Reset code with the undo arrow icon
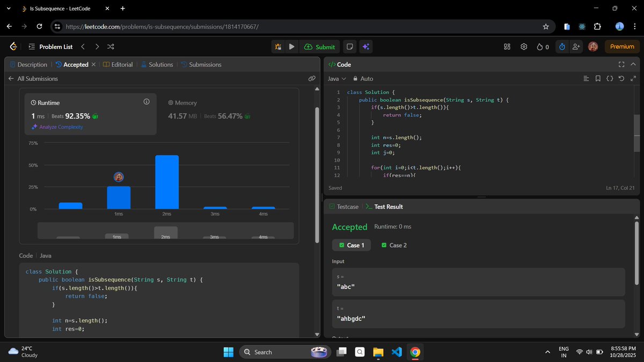644x362 pixels. click(x=621, y=78)
